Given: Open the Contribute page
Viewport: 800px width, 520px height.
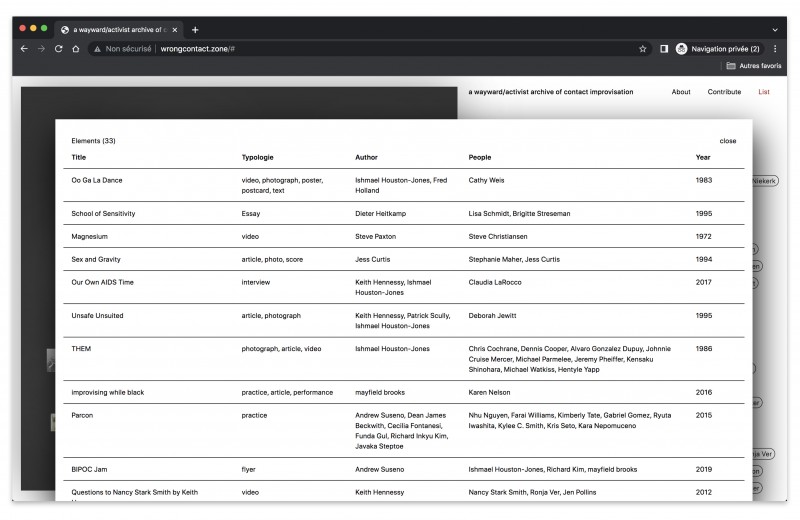Looking at the screenshot, I should (724, 92).
